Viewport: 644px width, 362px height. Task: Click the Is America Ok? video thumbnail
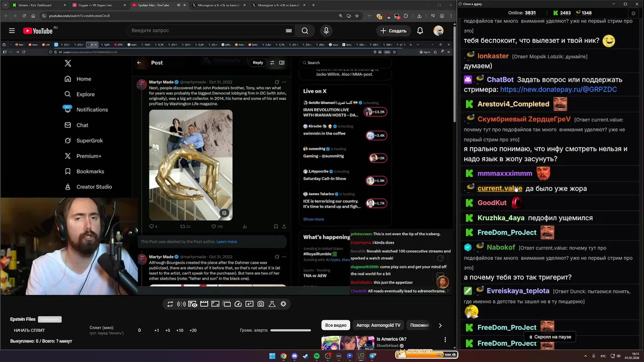(x=348, y=342)
